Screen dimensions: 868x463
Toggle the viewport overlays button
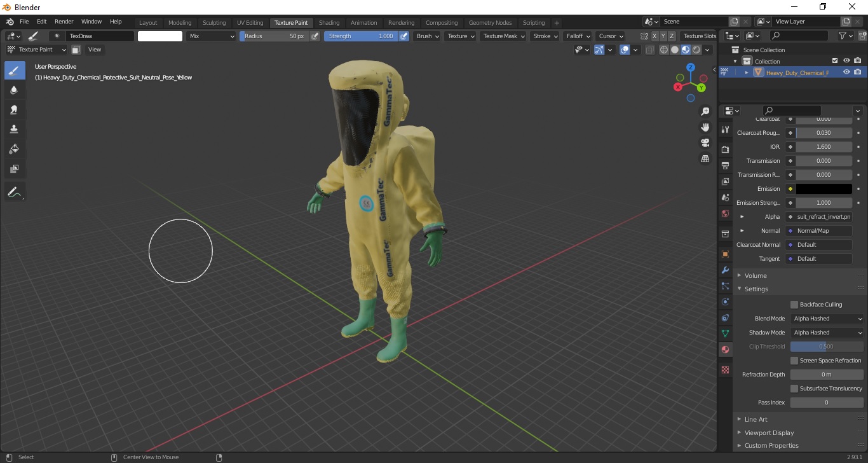tap(625, 50)
